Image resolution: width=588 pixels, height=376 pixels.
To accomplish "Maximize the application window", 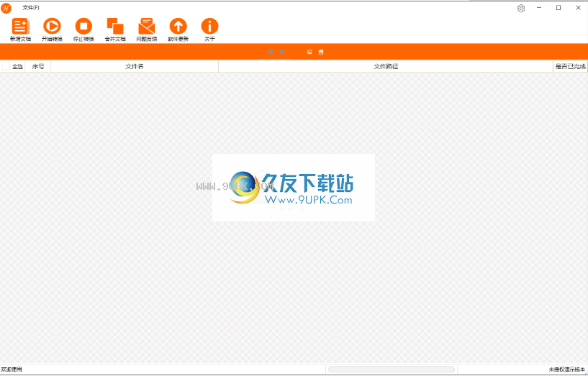I will (x=558, y=8).
